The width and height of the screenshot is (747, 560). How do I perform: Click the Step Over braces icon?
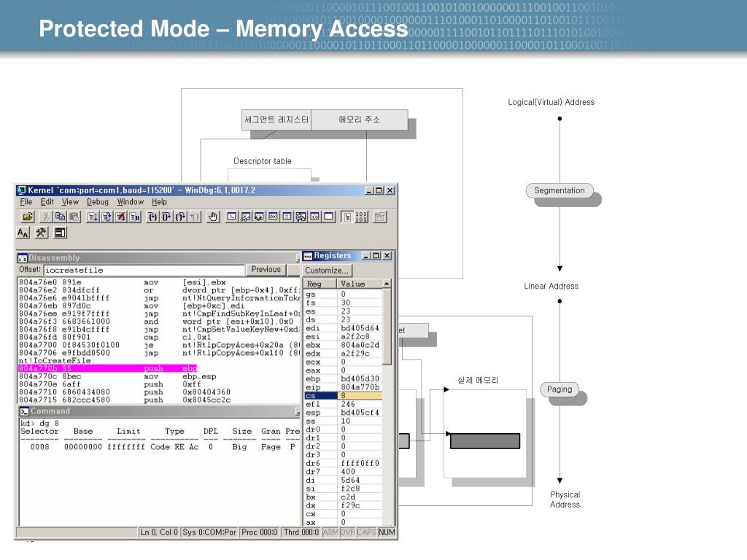(x=166, y=217)
